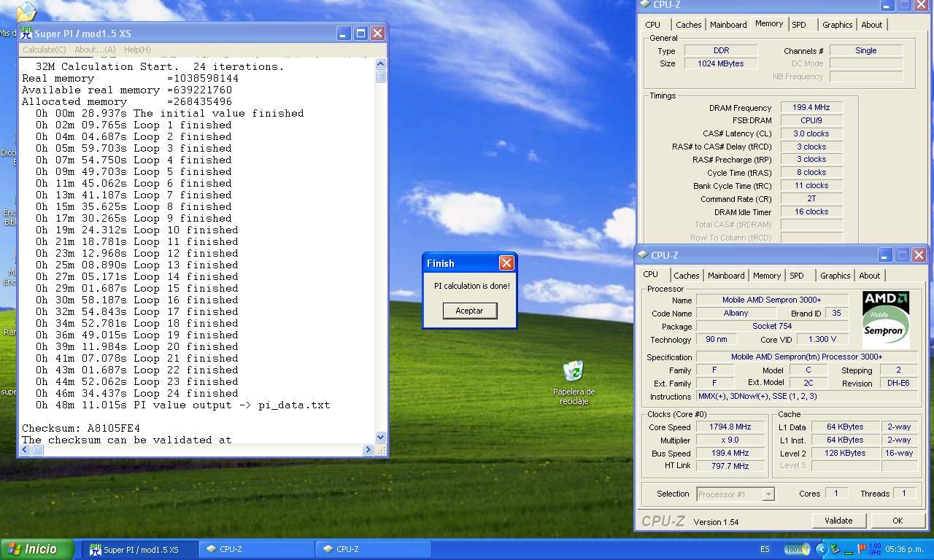
Task: Select Graphics tab in front CPU-Z window
Action: point(835,276)
